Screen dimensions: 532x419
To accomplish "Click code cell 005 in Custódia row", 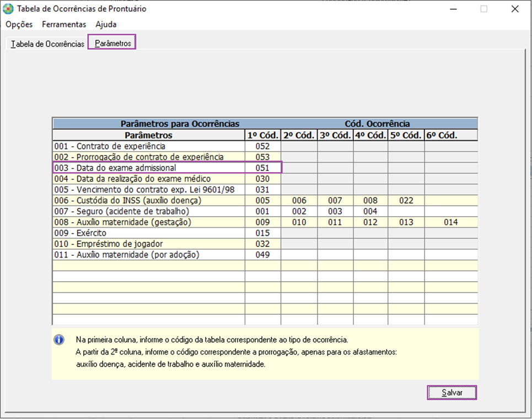I will click(262, 201).
